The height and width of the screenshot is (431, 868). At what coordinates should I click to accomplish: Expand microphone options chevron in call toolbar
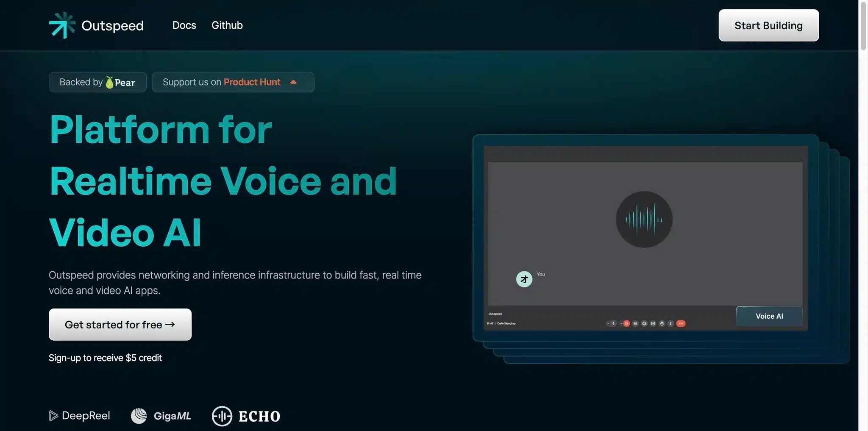click(608, 323)
